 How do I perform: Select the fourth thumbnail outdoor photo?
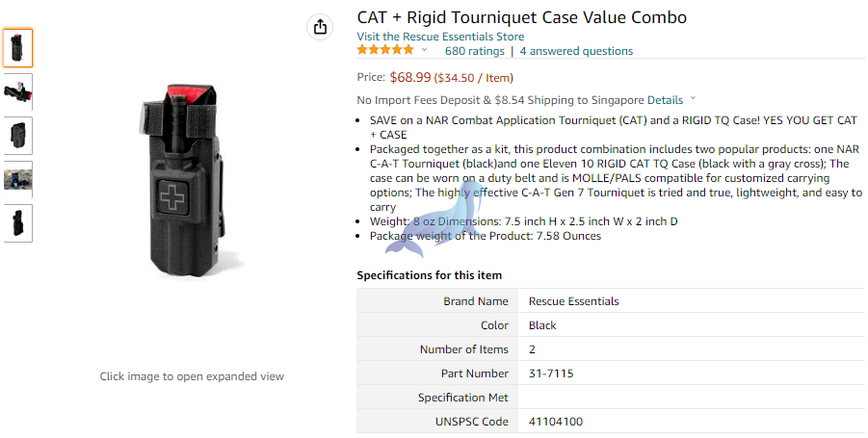tap(17, 179)
